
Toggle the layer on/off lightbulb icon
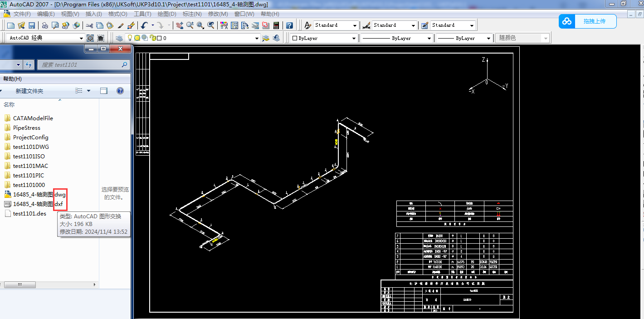coord(130,38)
